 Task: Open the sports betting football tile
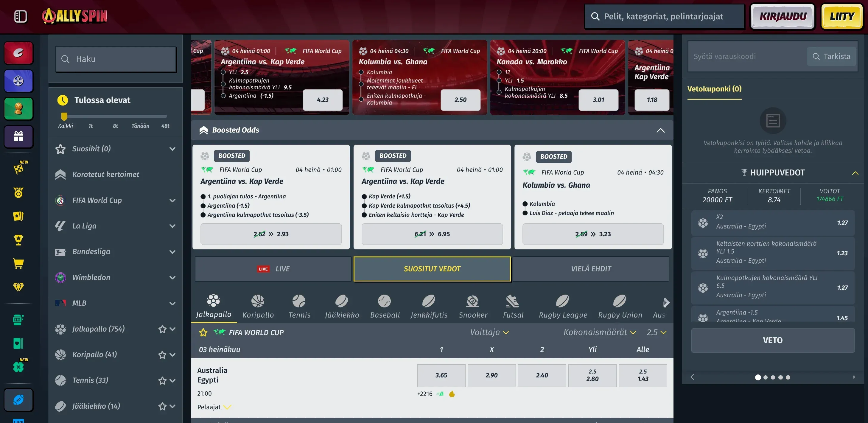click(x=18, y=400)
